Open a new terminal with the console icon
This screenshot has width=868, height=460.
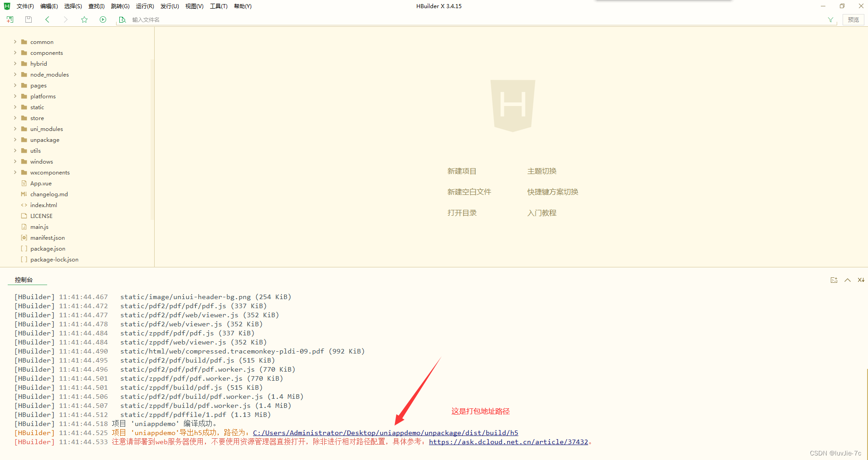point(834,280)
